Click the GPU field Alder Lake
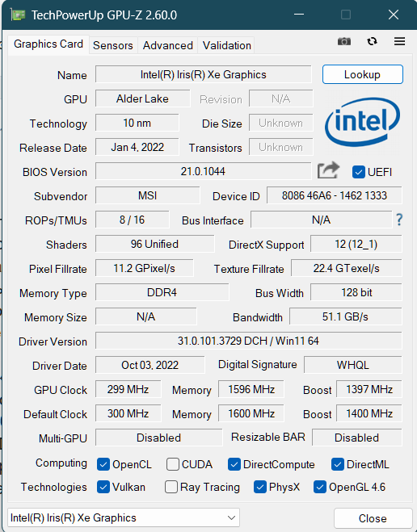This screenshot has width=417, height=532. tap(142, 98)
